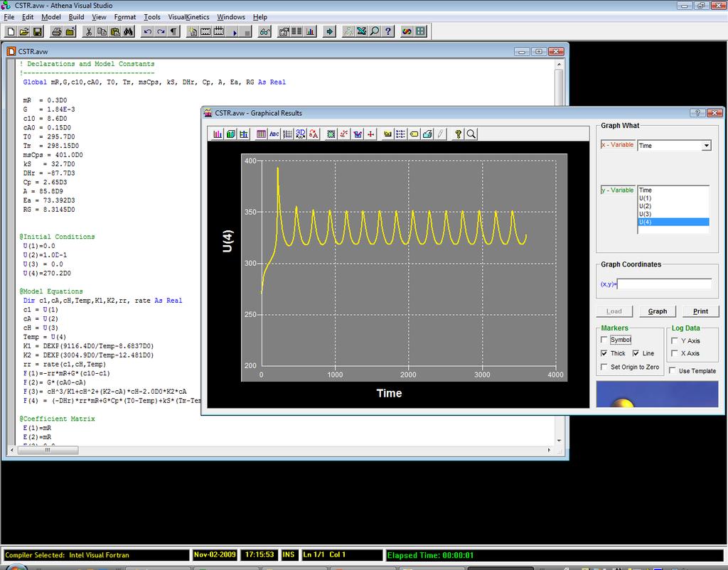Click the font style icon in graph toolbar
Viewport: 728px width, 570px height.
tap(314, 134)
